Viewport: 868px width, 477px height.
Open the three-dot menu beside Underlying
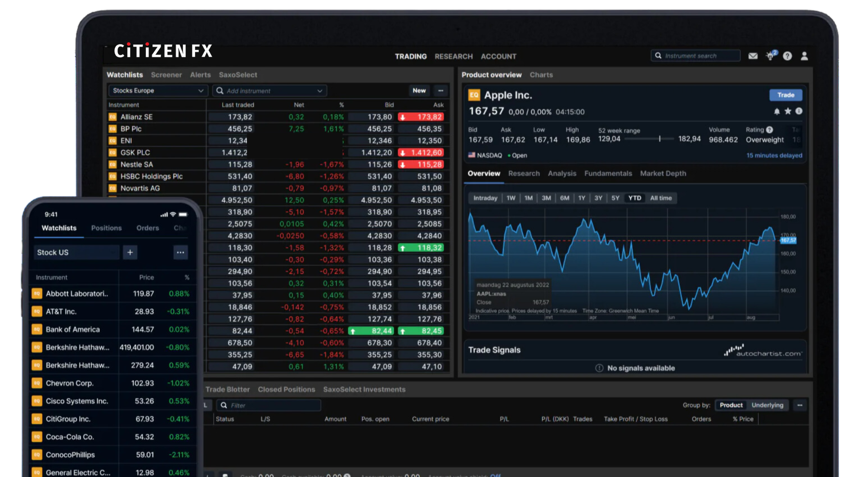click(800, 405)
